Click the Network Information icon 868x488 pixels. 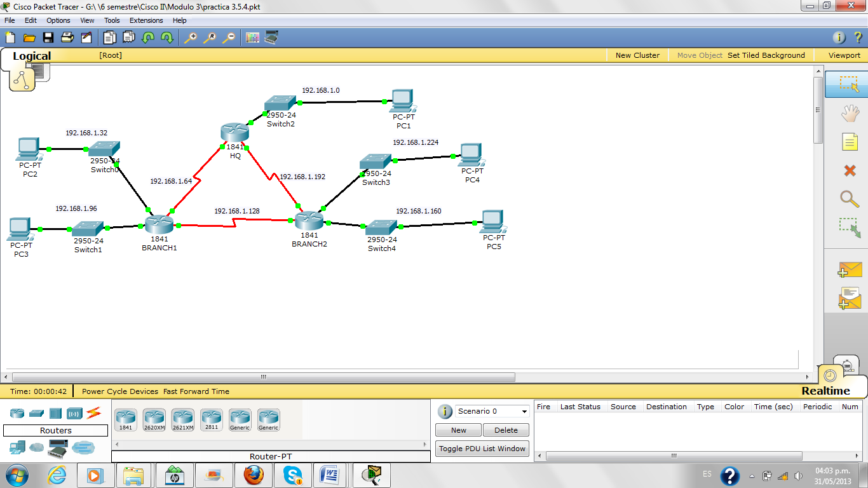click(x=839, y=37)
